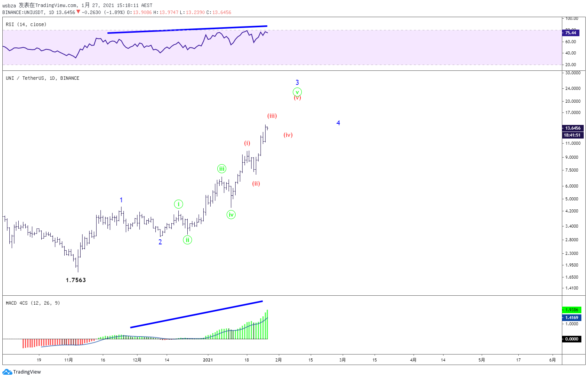This screenshot has width=588, height=379.
Task: Click the 6月 label on time axis
Action: tap(553, 360)
